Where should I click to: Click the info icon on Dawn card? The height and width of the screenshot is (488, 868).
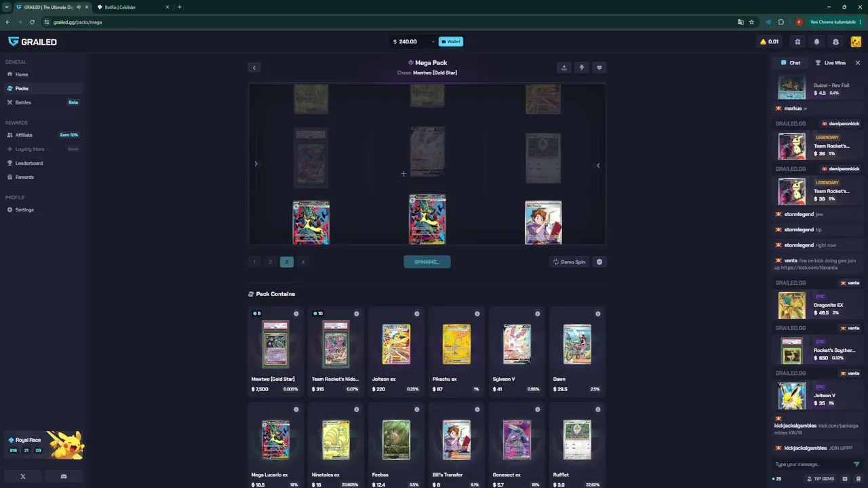coord(598,314)
